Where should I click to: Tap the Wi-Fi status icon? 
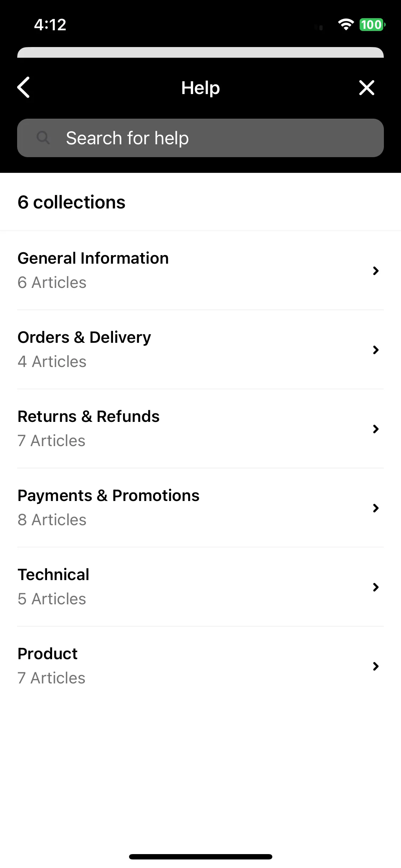pos(346,25)
